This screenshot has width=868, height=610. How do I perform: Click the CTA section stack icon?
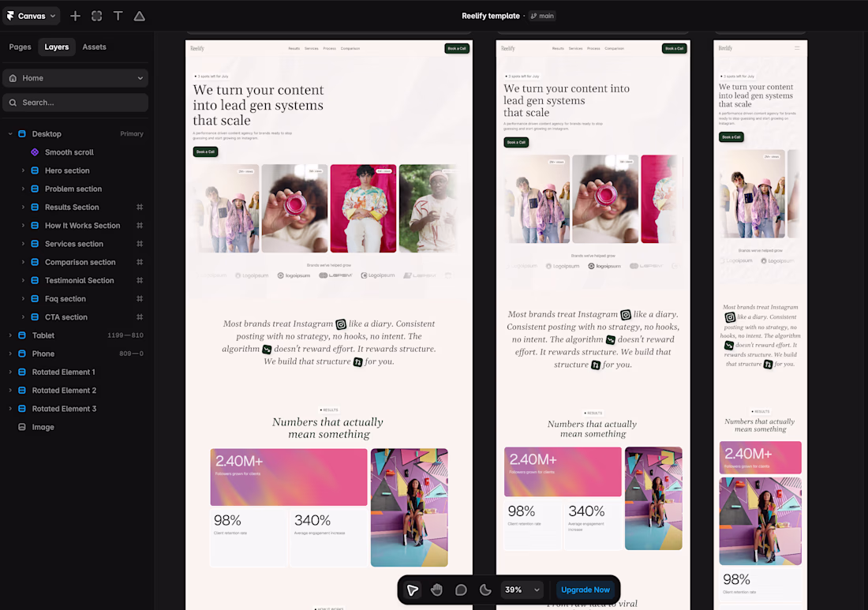[x=35, y=317]
